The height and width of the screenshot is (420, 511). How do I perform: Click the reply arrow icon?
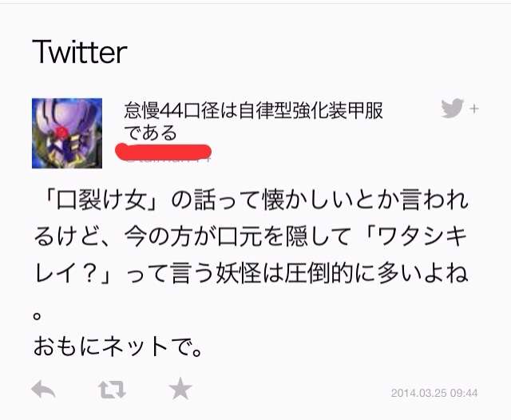43,389
